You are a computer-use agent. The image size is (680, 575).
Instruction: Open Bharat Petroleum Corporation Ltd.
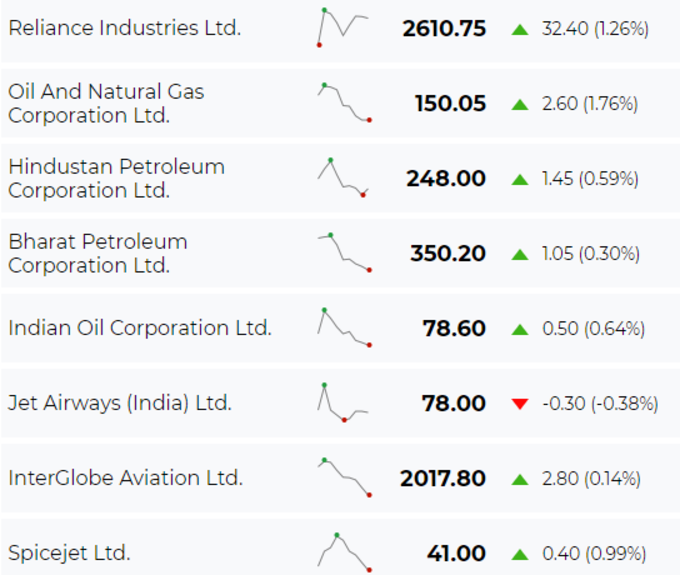(x=98, y=253)
